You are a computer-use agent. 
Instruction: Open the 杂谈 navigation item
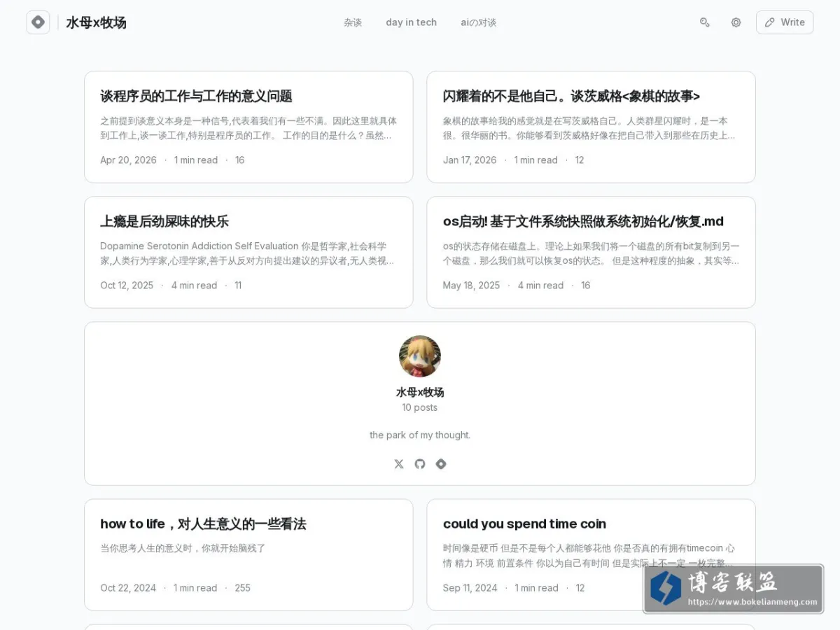click(353, 22)
